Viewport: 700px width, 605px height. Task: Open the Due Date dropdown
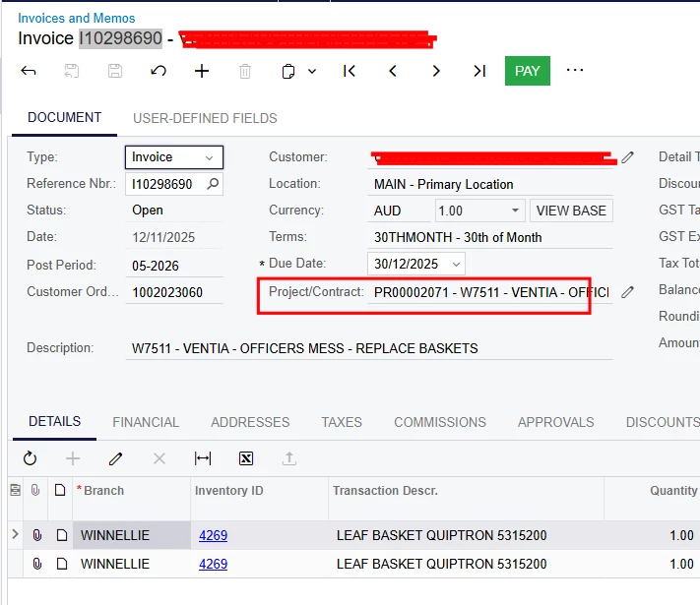[456, 264]
